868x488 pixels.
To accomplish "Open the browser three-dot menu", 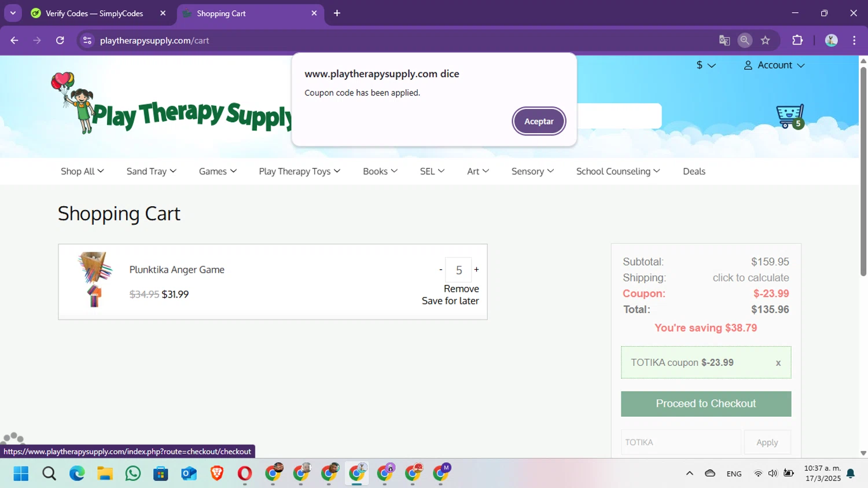I will coord(854,41).
